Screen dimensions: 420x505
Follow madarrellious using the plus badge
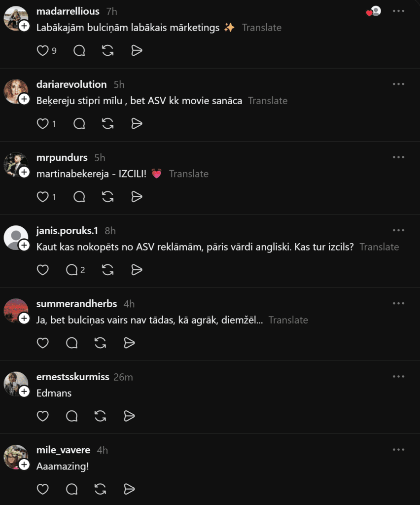coord(24,26)
